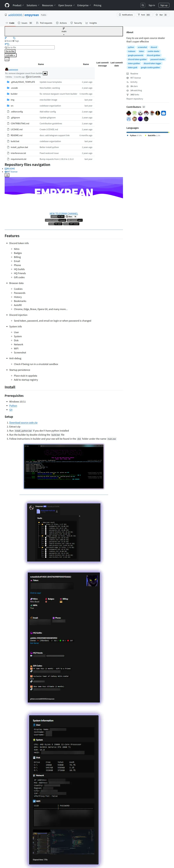Click Report repository link

[x=135, y=99]
